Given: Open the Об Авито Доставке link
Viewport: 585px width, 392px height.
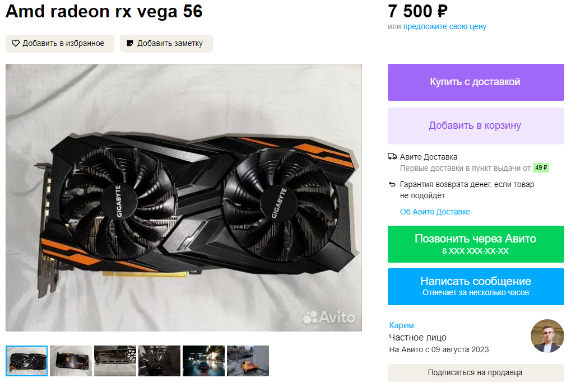Looking at the screenshot, I should click(435, 212).
